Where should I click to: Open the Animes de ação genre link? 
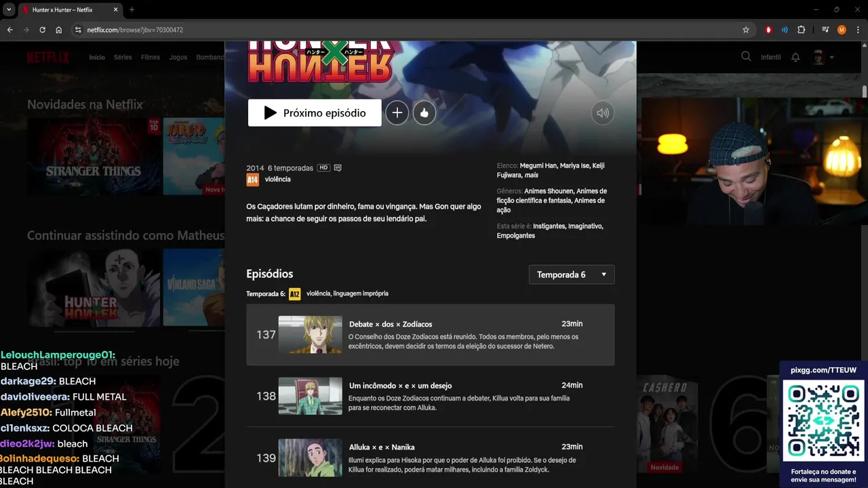click(x=552, y=205)
